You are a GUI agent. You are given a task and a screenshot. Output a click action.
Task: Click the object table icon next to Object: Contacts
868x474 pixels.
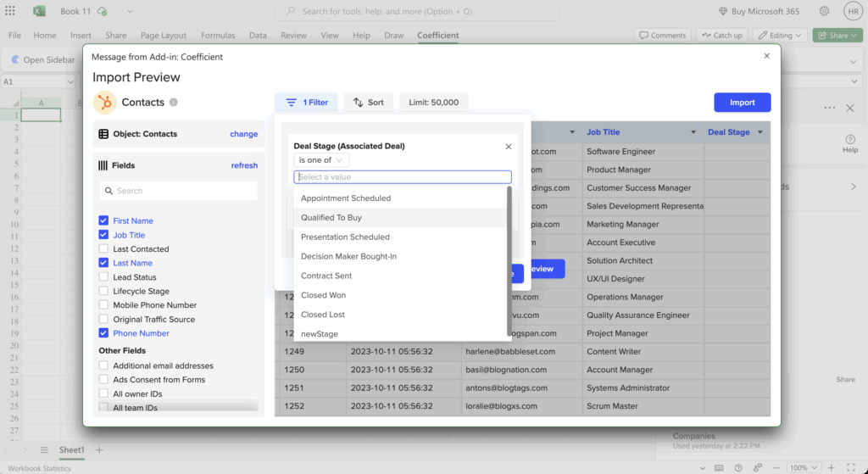point(103,134)
